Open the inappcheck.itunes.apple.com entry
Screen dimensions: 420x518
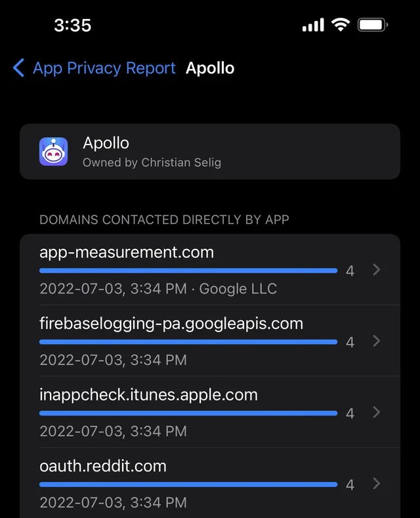pos(210,412)
